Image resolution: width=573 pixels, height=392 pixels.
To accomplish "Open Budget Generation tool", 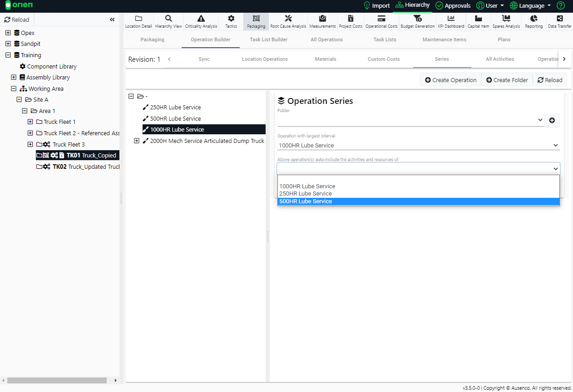I will point(418,21).
